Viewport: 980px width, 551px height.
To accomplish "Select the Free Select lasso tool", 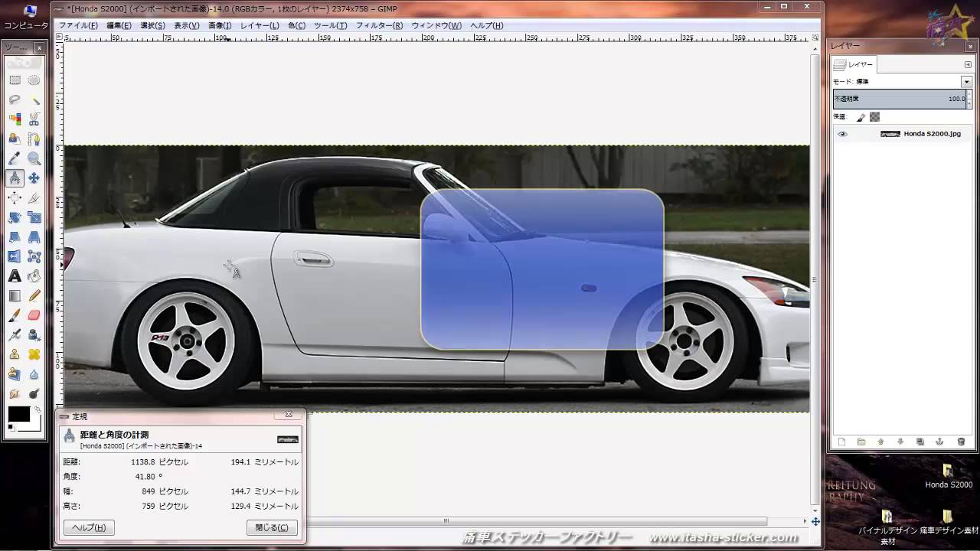I will point(15,99).
